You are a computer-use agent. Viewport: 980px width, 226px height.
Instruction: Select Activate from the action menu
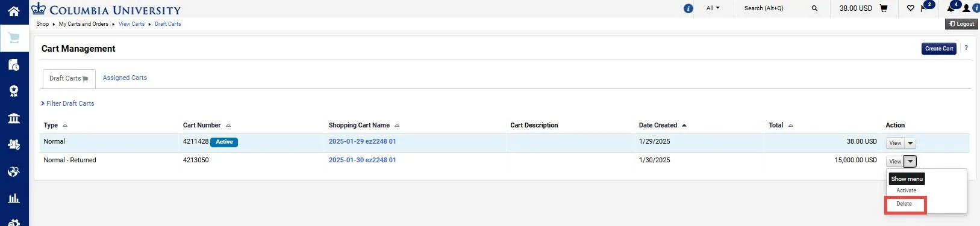pos(906,191)
